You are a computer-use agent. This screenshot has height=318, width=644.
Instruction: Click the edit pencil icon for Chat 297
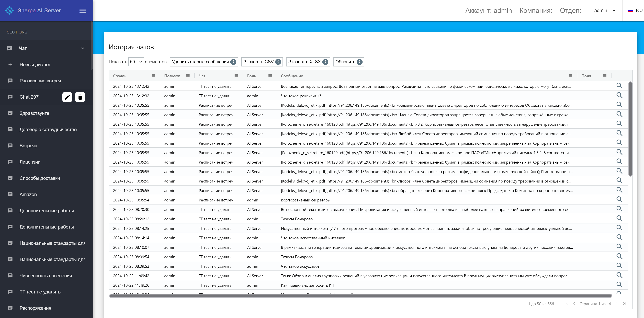pos(67,97)
